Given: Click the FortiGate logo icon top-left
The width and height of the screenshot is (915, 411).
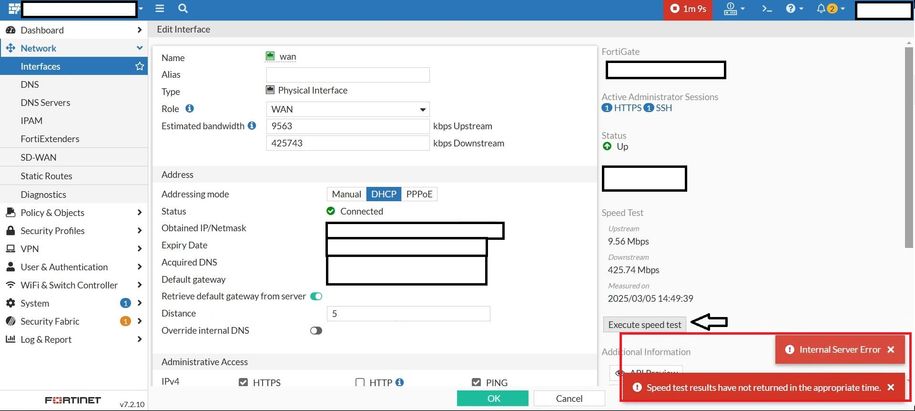Looking at the screenshot, I should pyautogui.click(x=14, y=9).
